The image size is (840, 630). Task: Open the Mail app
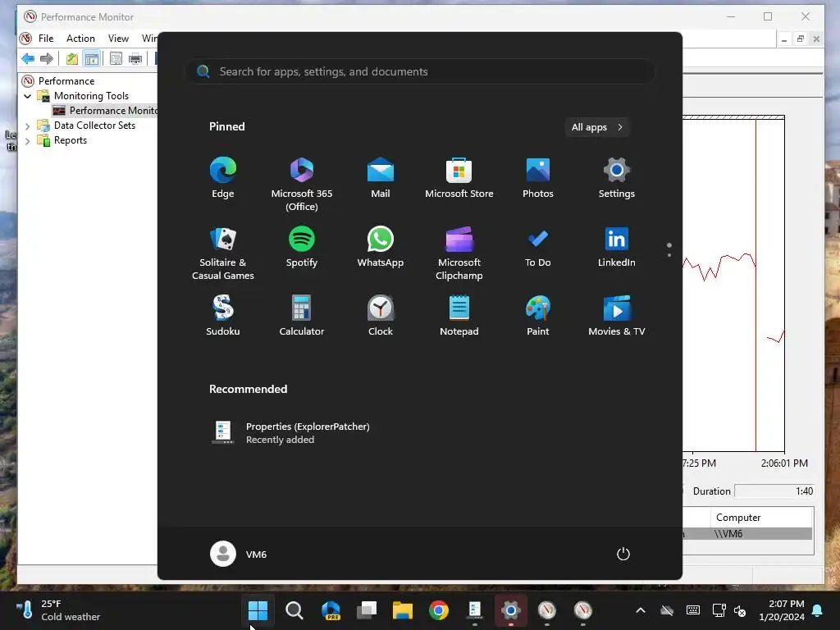tap(381, 178)
